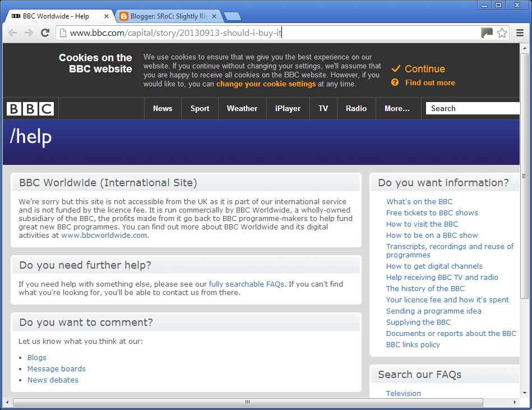Click the browser Back arrow
Screen dimensions: 532x410
click(x=12, y=33)
